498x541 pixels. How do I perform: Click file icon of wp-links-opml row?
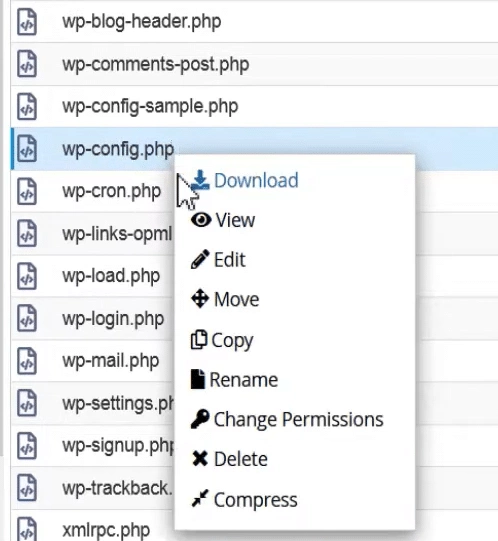tap(27, 234)
